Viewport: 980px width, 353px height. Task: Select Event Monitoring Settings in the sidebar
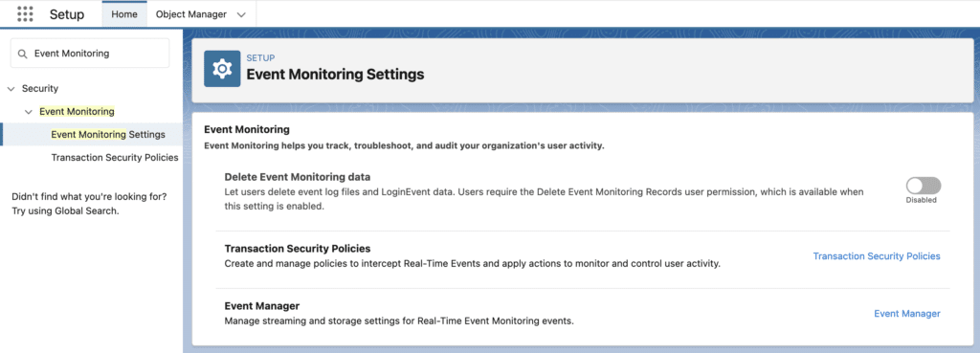[x=108, y=134]
